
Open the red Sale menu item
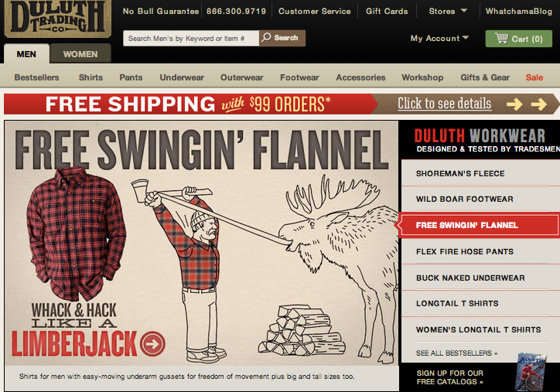(534, 77)
